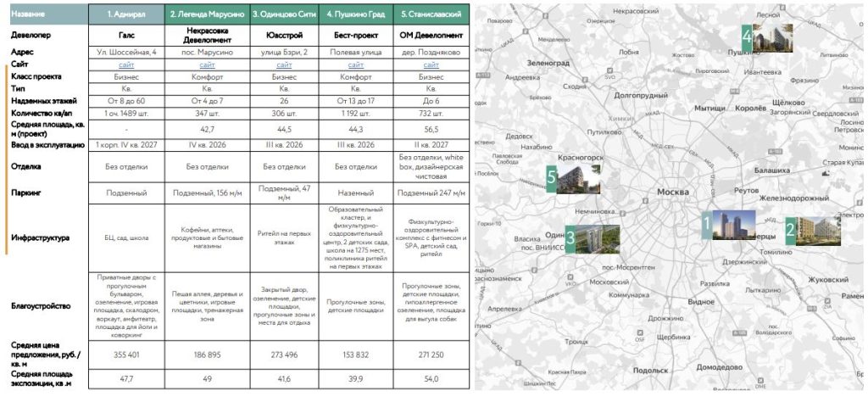Click the building photo for marker 3 near Одинцово

(598, 239)
